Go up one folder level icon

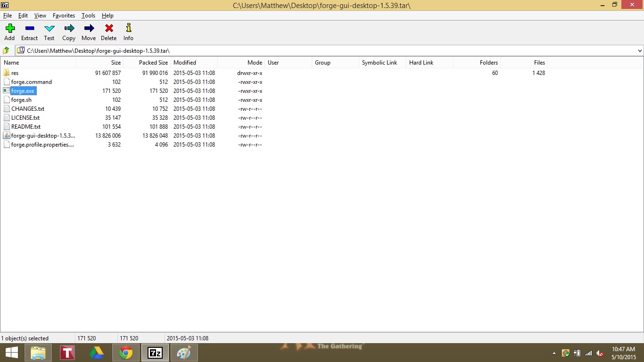point(7,50)
